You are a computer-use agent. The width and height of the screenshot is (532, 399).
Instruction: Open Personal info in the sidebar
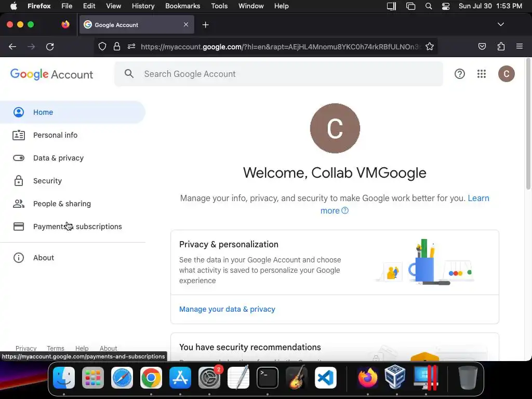coord(73,135)
